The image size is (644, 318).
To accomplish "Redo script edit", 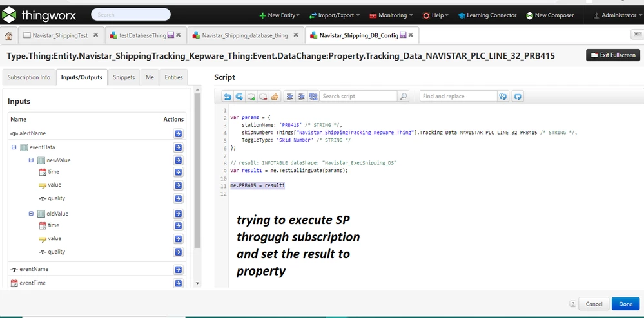I will [239, 97].
